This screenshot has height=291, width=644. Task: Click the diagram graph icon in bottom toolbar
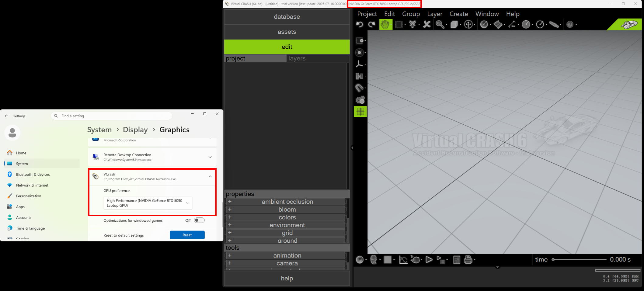pyautogui.click(x=403, y=260)
